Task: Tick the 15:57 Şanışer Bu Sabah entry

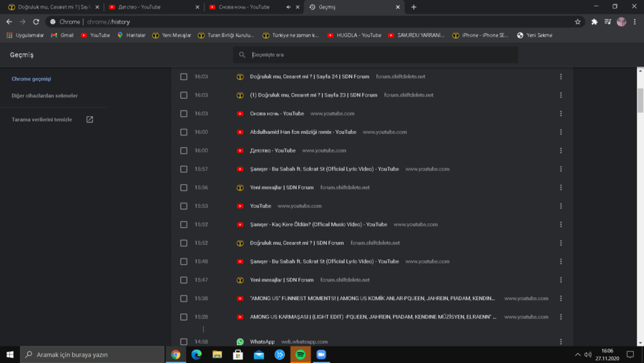Action: point(184,169)
